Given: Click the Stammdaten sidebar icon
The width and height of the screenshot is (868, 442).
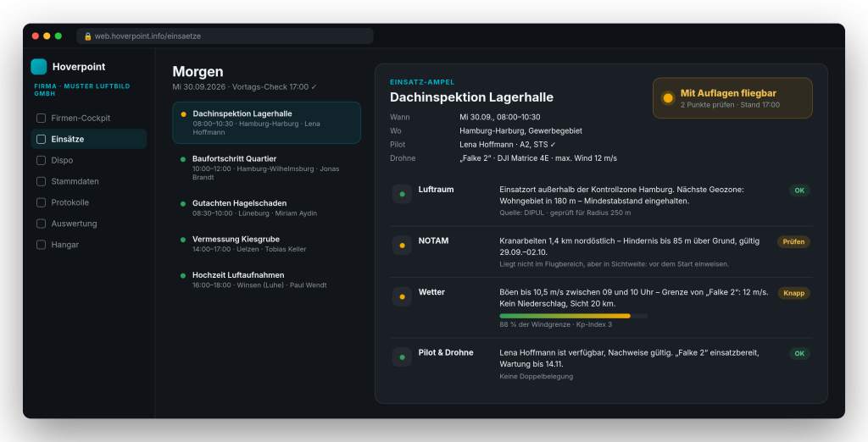Looking at the screenshot, I should 41,181.
